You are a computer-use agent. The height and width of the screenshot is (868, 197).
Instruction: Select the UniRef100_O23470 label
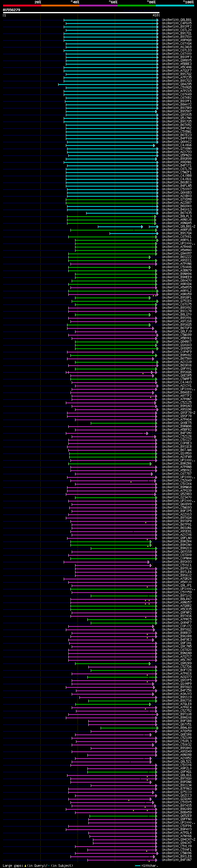pos(177,498)
